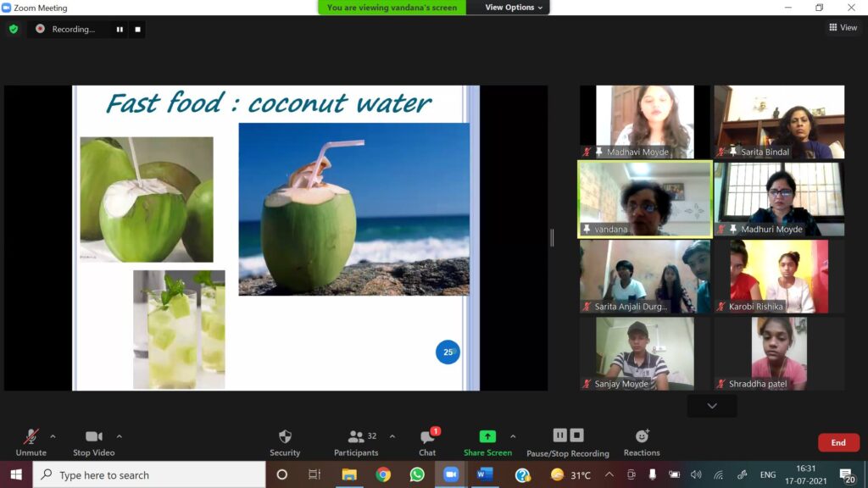
Task: Click ENG language indicator
Action: pyautogui.click(x=767, y=474)
